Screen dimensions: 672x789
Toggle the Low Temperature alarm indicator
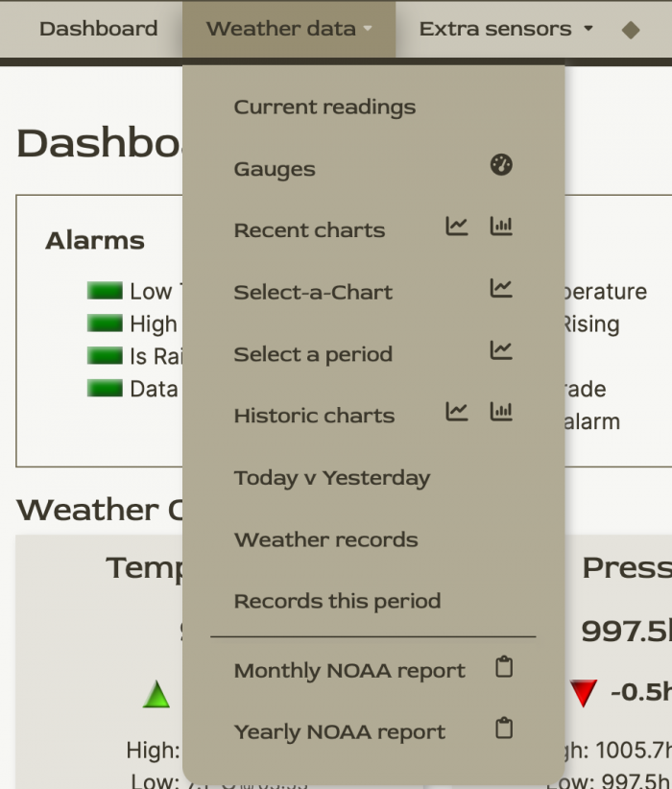pos(106,291)
